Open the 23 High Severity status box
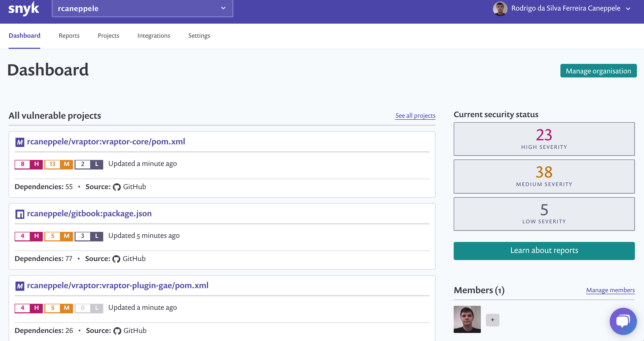 (544, 139)
